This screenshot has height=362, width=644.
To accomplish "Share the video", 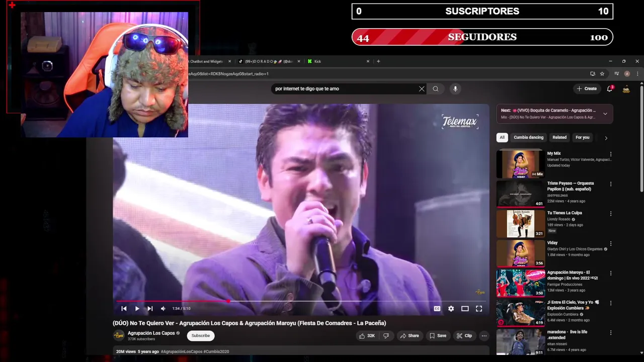I will pyautogui.click(x=409, y=336).
